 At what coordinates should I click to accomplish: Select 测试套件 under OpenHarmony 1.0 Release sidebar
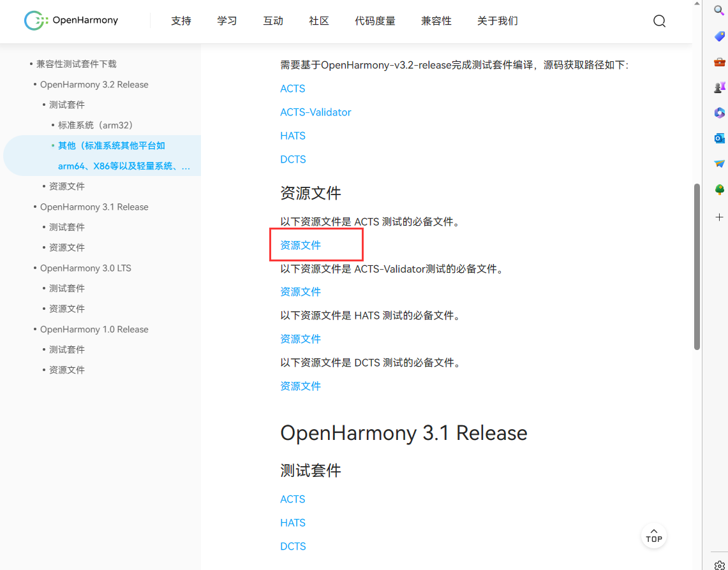coord(67,349)
